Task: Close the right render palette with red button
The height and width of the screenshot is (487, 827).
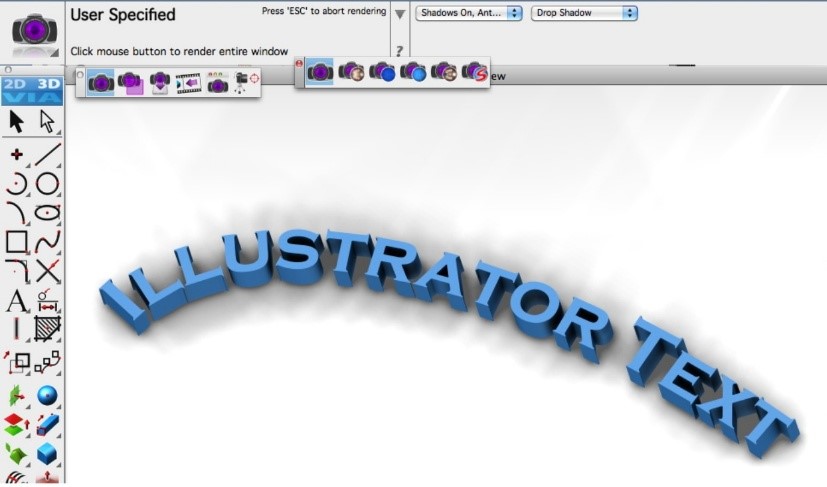Action: pyautogui.click(x=299, y=64)
